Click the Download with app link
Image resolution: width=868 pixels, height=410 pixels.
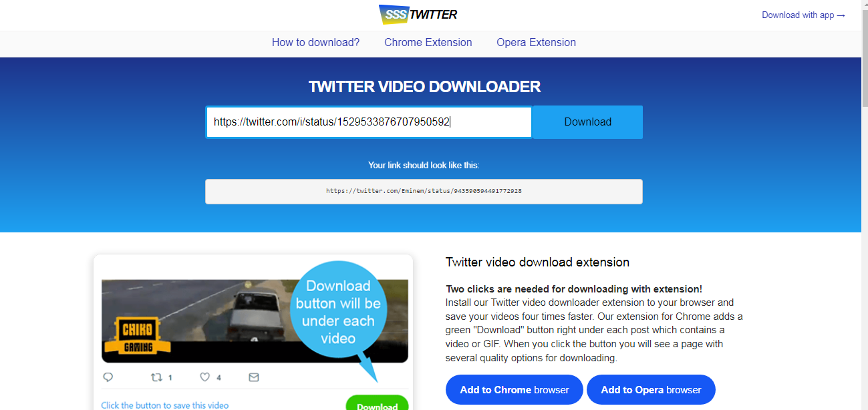804,15
